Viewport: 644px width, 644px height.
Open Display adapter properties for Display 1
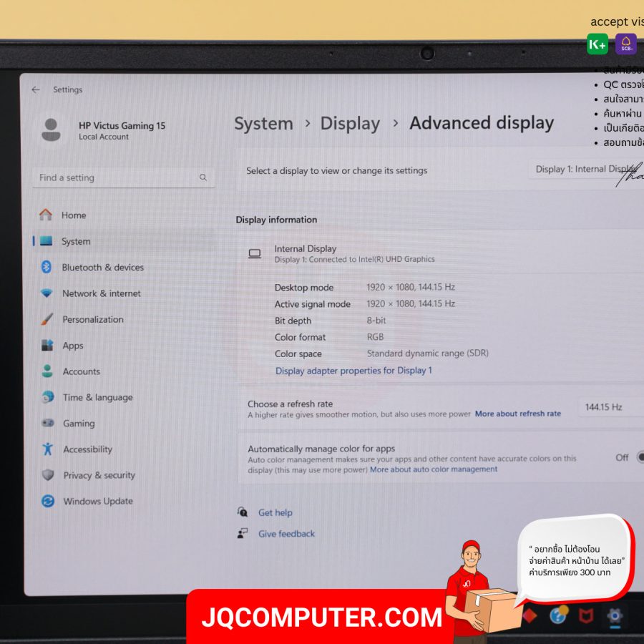353,371
